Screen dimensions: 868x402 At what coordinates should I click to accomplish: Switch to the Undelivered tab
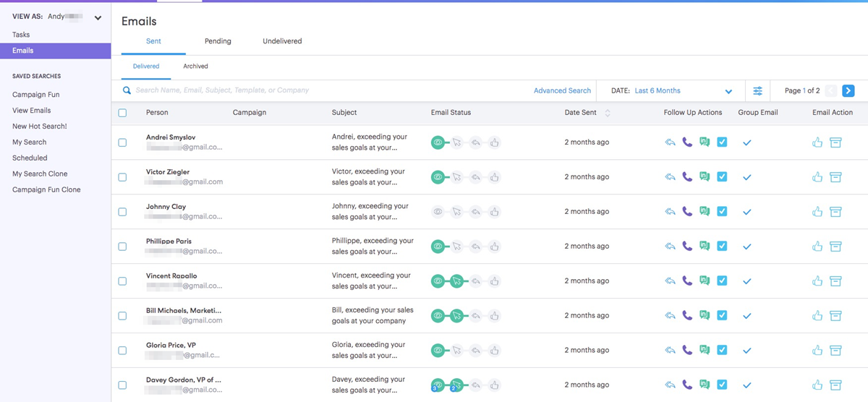tap(282, 41)
